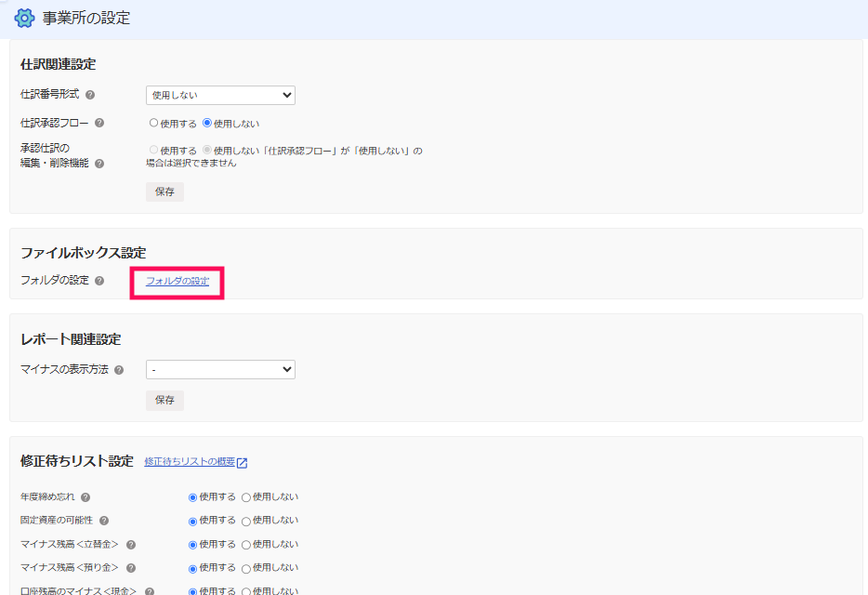Open help icon next to マイナスの表示方法
Screen dimensions: 868x595
click(119, 369)
